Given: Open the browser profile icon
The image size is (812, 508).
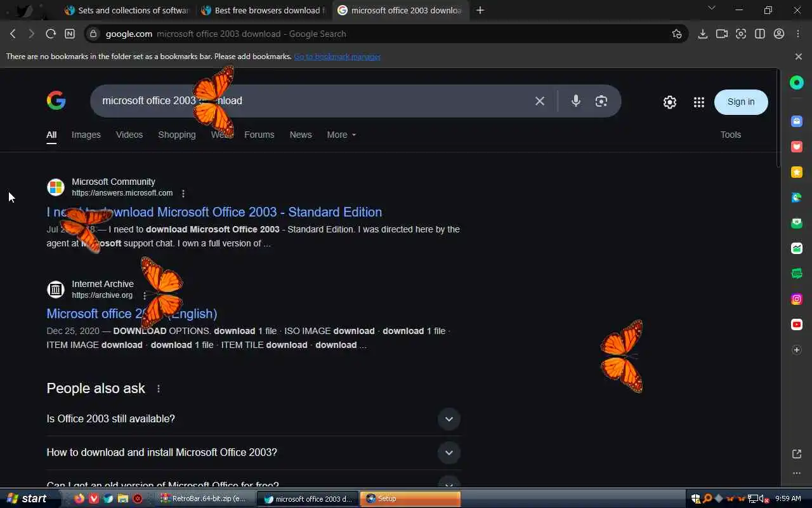Looking at the screenshot, I should click(779, 34).
